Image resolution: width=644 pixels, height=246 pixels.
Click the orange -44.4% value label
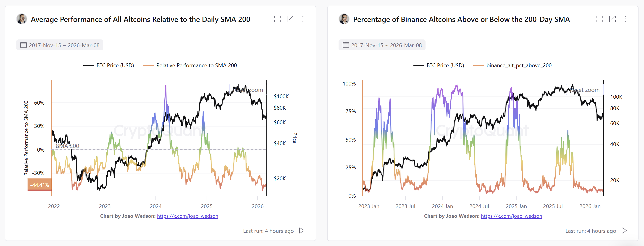[39, 185]
